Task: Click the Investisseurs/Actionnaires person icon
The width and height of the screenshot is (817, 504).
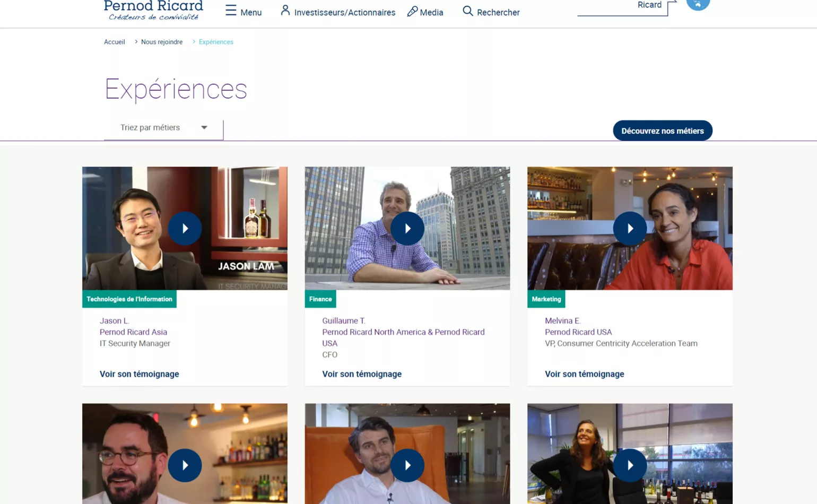Action: (x=285, y=11)
